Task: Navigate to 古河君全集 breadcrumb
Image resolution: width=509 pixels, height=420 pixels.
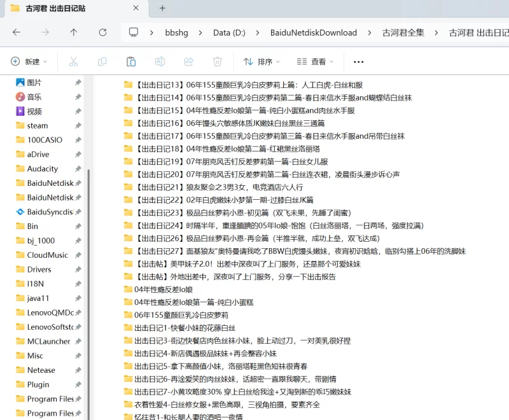Action: [x=403, y=33]
